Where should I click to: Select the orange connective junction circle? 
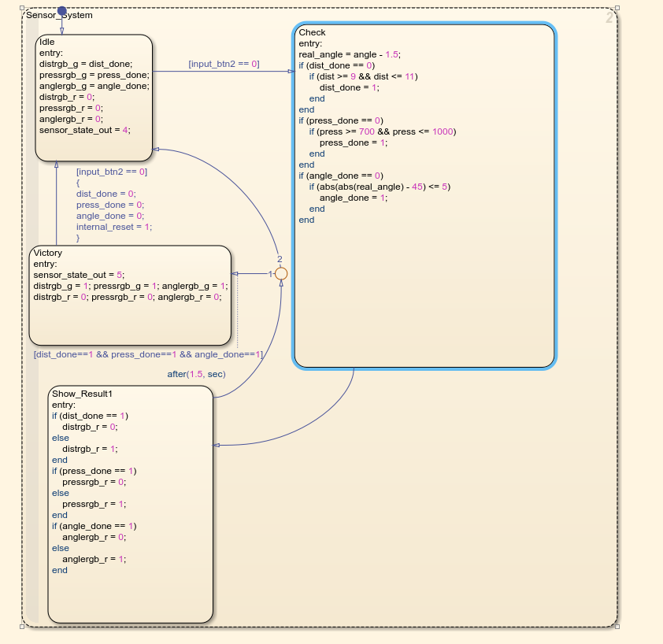pyautogui.click(x=280, y=274)
